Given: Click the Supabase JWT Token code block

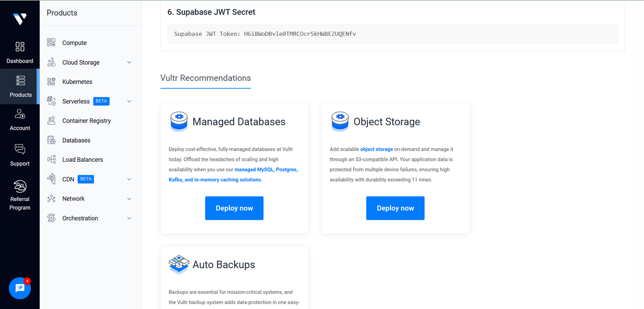Looking at the screenshot, I should point(392,34).
